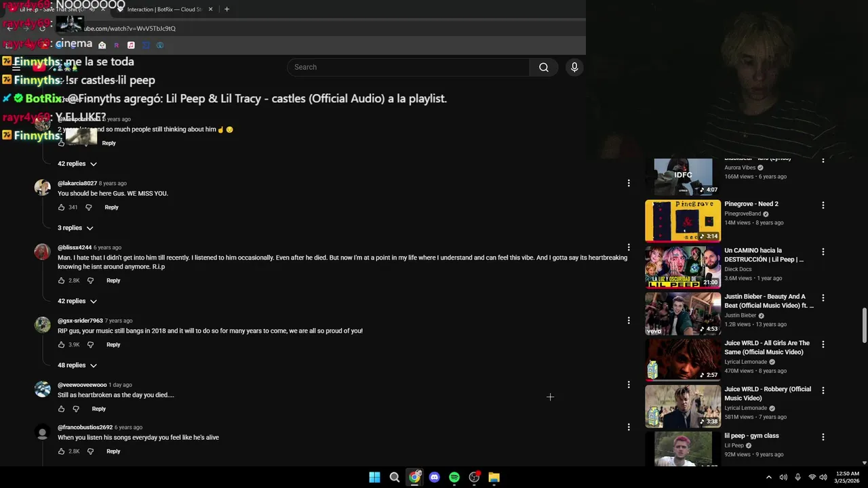Open the Lyrical Lemonade channel under Robbery

click(x=745, y=408)
